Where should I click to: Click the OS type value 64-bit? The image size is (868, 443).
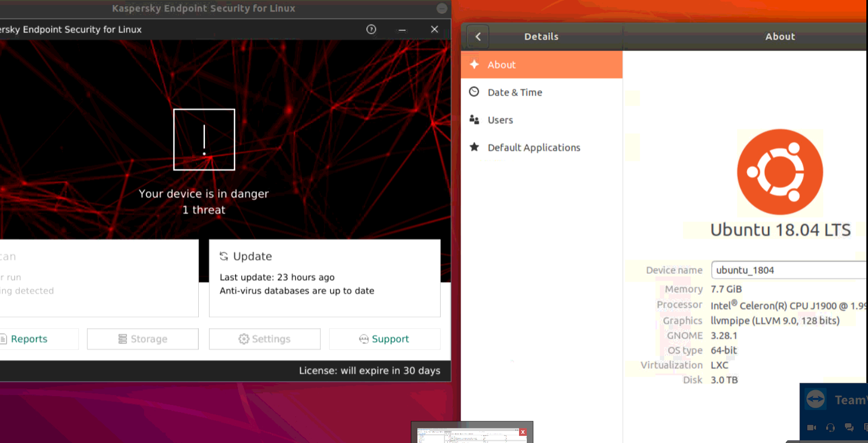[724, 350]
